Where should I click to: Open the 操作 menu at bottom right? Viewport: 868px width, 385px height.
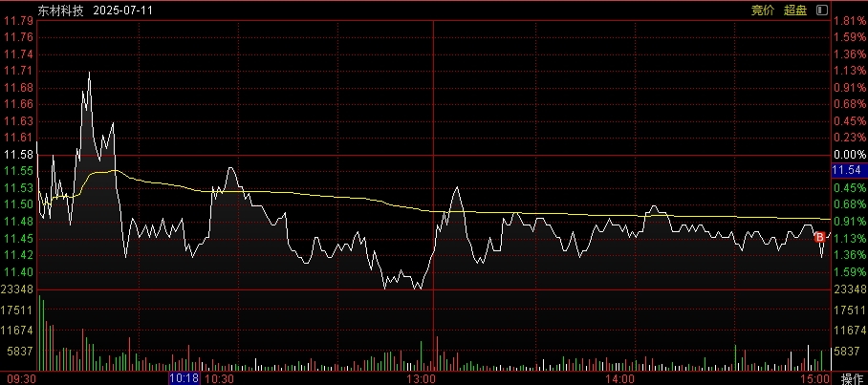coord(853,379)
